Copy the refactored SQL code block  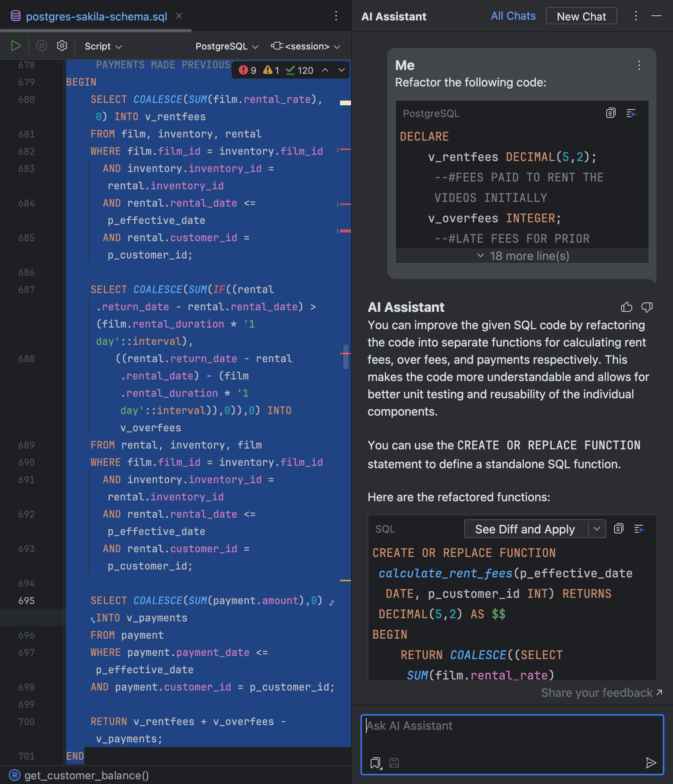tap(619, 529)
